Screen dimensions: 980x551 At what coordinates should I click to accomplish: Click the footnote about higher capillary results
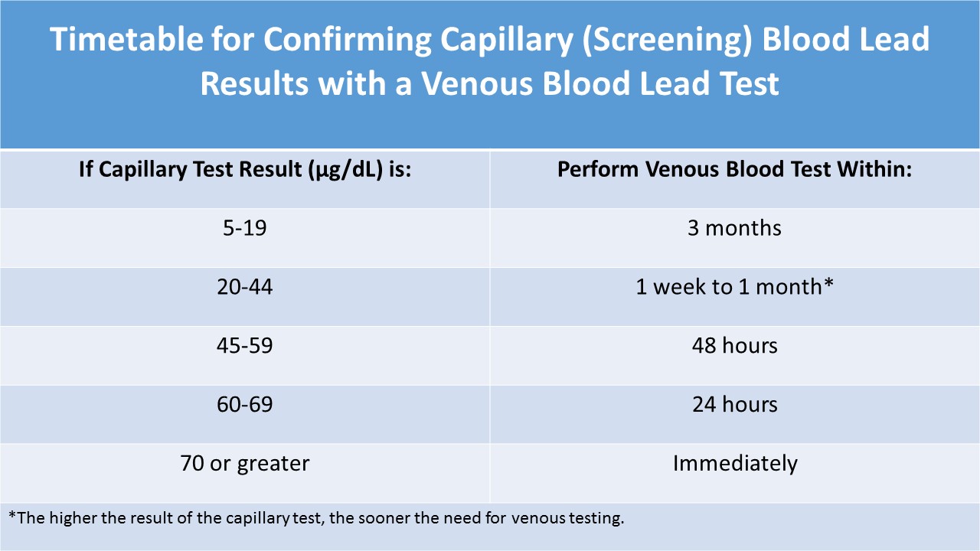click(316, 518)
